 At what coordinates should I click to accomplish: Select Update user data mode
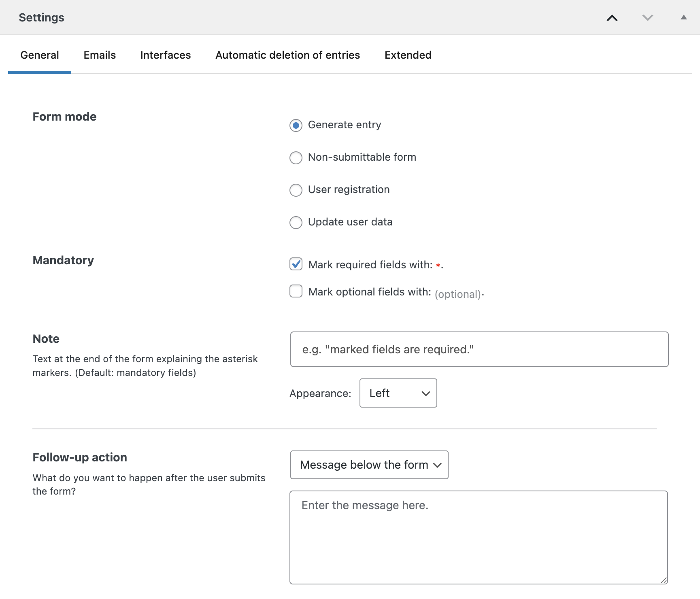(x=296, y=223)
